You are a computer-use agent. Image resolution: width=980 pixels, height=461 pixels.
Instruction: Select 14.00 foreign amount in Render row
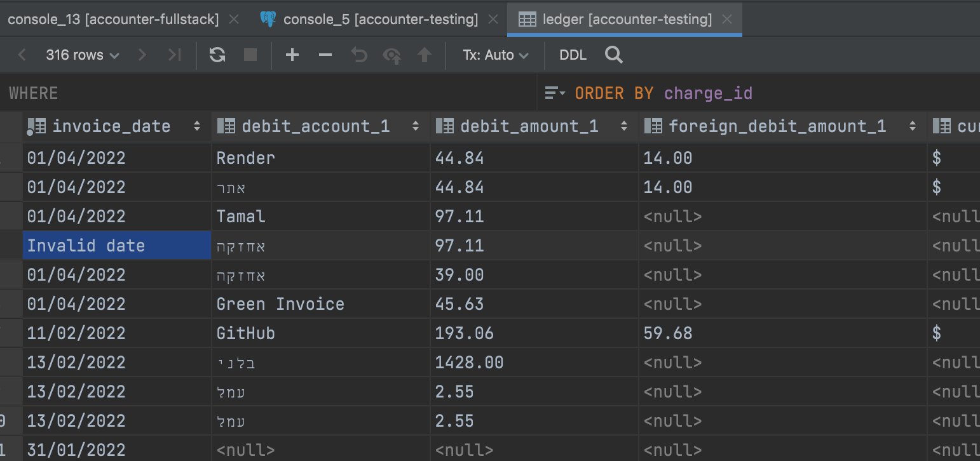pos(783,158)
